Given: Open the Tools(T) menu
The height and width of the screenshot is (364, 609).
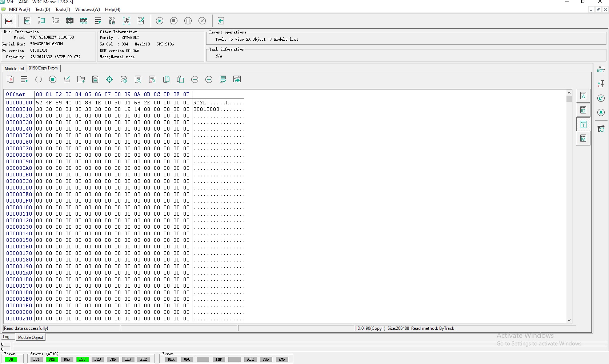Looking at the screenshot, I should 63,9.
